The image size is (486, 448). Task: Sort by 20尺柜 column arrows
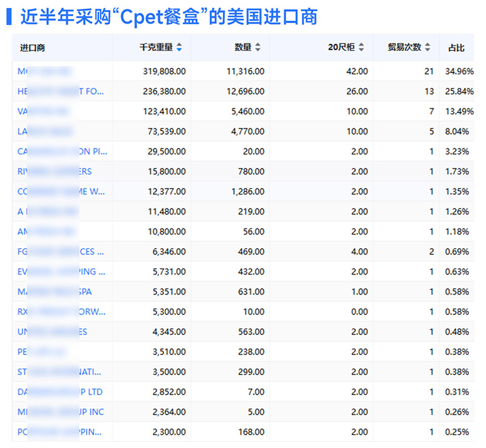[361, 47]
